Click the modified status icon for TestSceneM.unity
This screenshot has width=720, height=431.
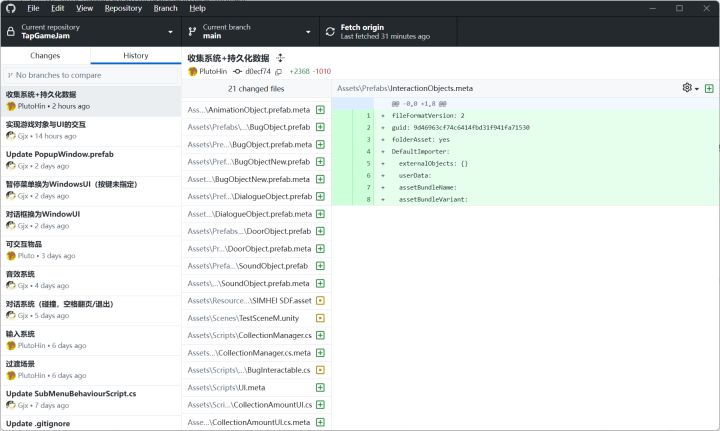pyautogui.click(x=320, y=318)
